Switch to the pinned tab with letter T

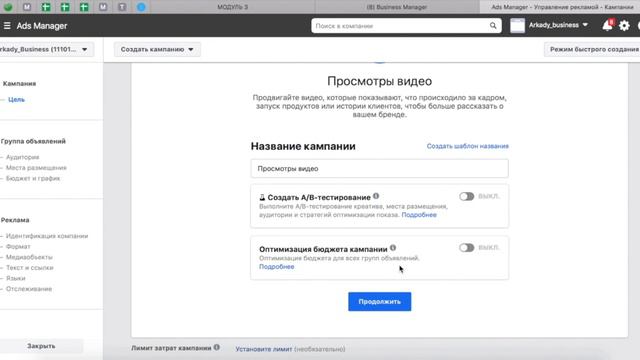click(x=122, y=7)
